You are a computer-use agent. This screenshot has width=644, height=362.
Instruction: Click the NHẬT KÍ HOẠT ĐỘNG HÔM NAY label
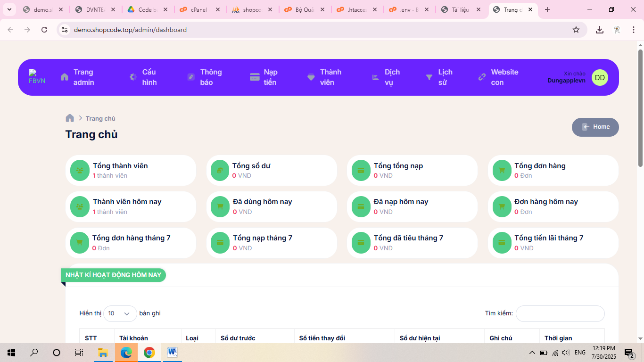pyautogui.click(x=113, y=275)
